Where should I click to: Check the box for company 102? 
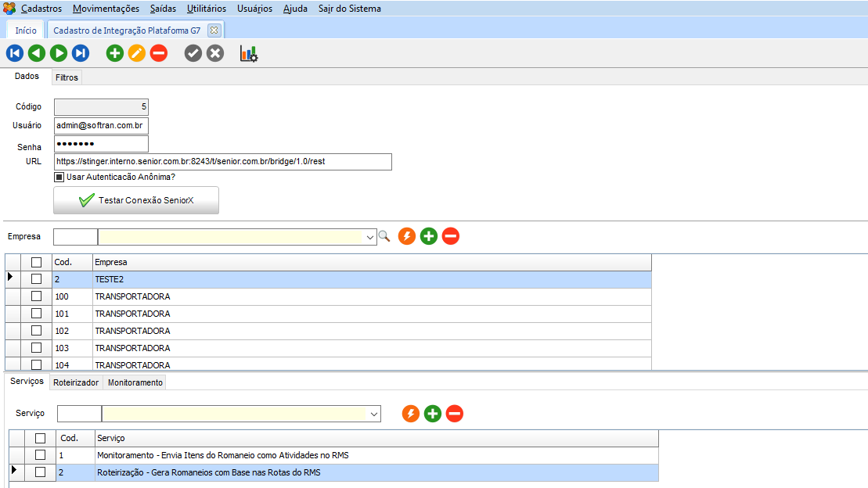point(37,331)
